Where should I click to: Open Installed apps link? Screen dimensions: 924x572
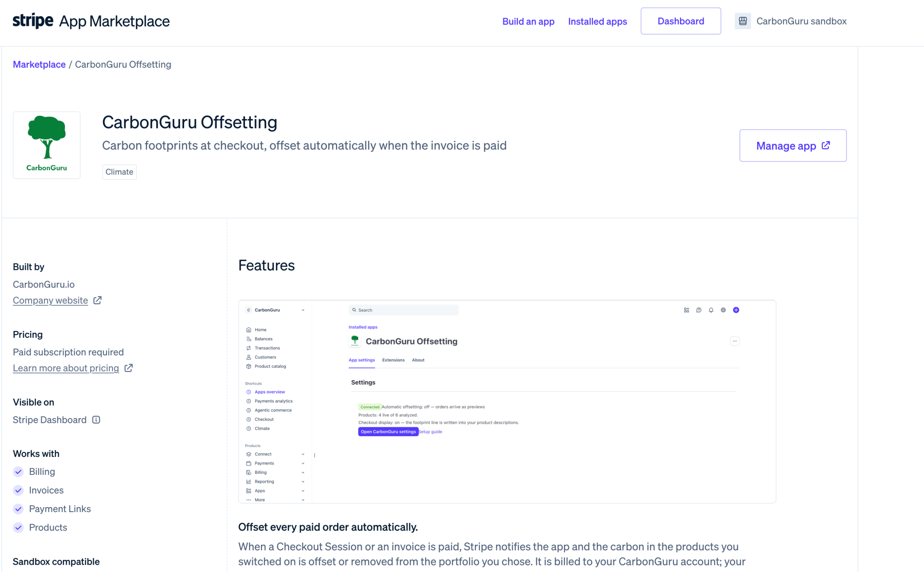(597, 21)
